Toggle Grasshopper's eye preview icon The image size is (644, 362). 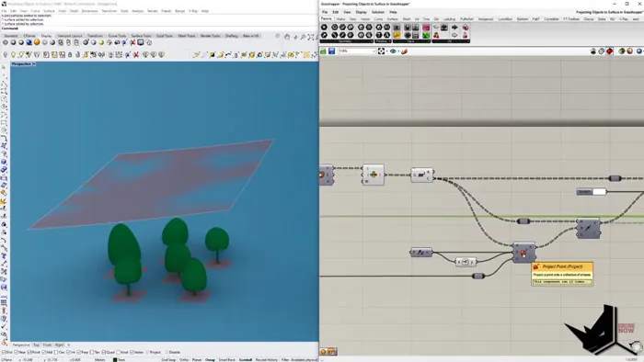click(x=393, y=51)
